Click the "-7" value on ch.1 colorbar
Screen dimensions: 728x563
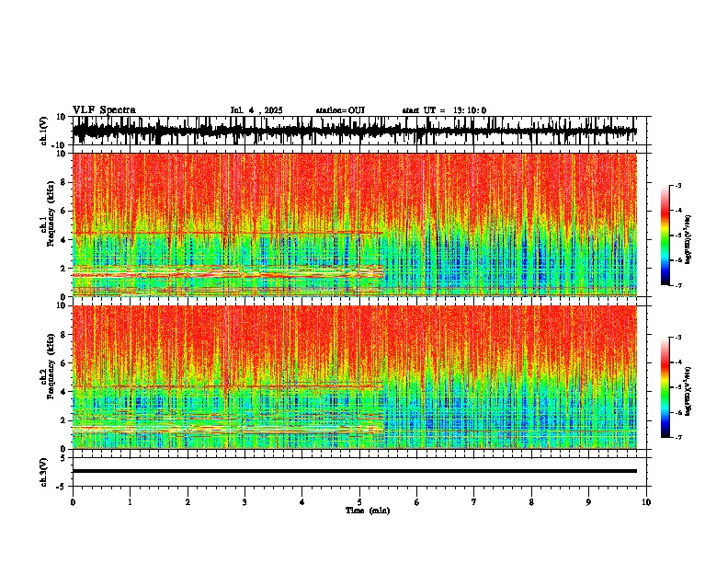click(677, 285)
